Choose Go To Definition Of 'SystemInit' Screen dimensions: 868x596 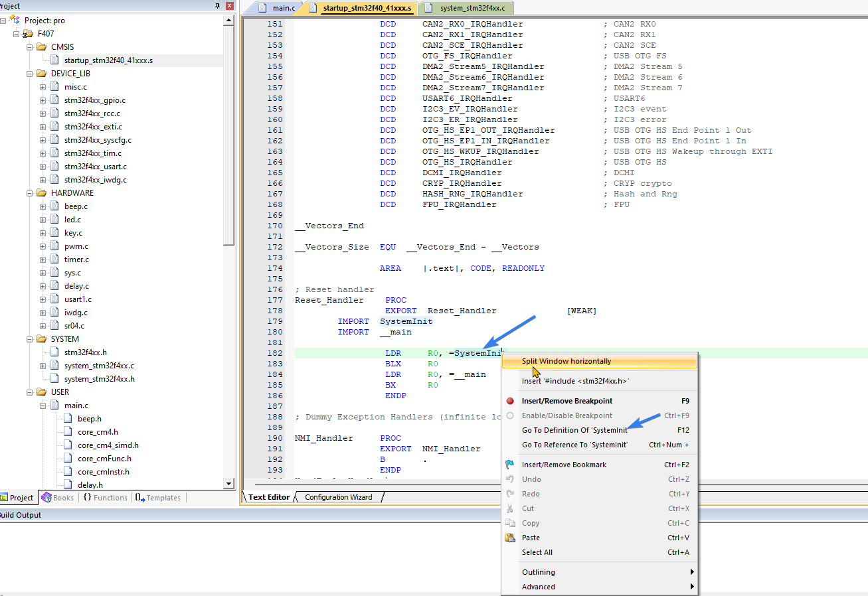click(x=574, y=430)
